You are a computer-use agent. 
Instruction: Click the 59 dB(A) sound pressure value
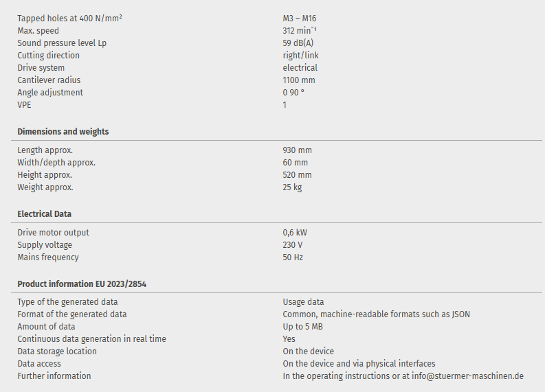[298, 43]
